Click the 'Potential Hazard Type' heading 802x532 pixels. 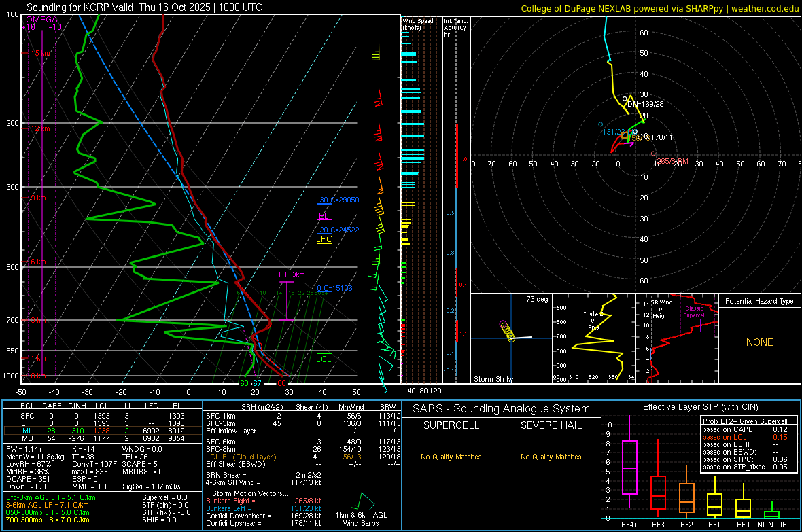click(x=759, y=301)
